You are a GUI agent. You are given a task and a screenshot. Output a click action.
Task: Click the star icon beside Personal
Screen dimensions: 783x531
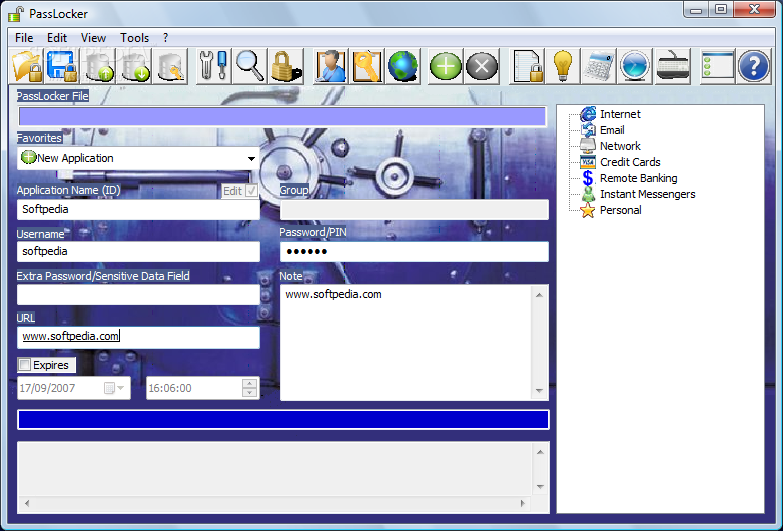coord(588,210)
